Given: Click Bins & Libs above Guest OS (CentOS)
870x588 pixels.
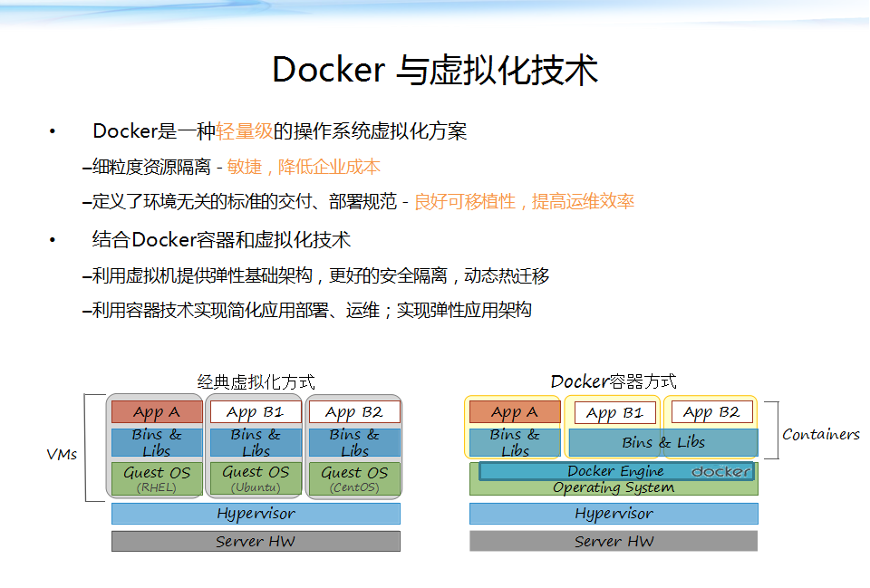Looking at the screenshot, I should click(354, 442).
